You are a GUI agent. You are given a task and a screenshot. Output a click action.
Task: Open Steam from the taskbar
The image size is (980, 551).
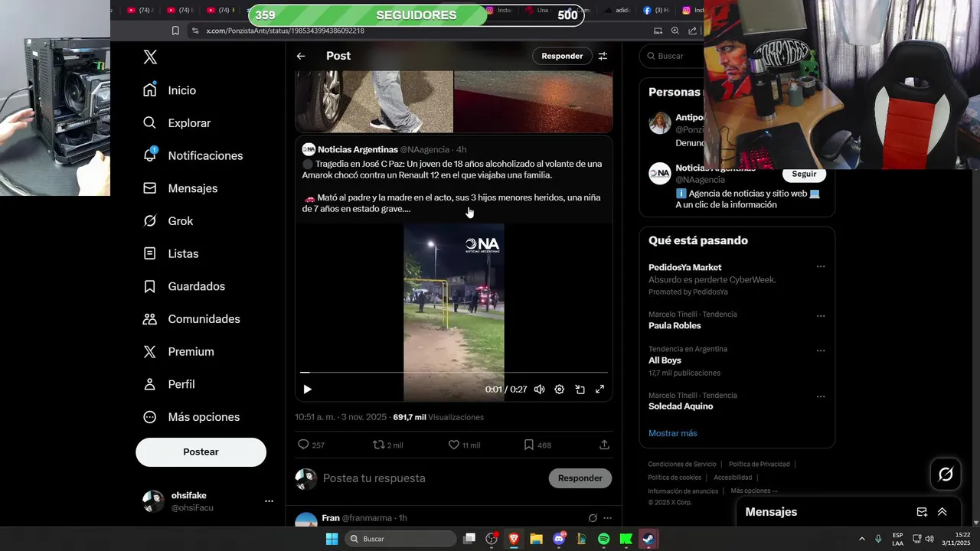(x=648, y=539)
